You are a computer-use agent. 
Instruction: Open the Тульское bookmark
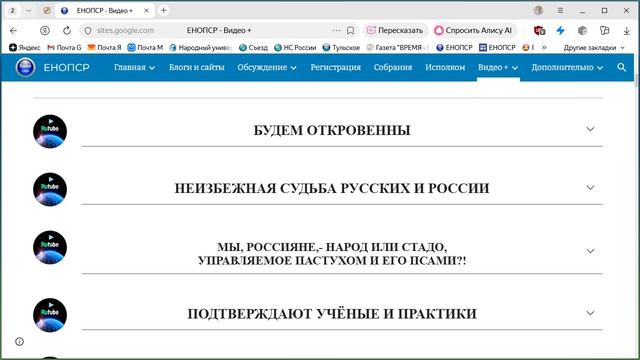341,48
